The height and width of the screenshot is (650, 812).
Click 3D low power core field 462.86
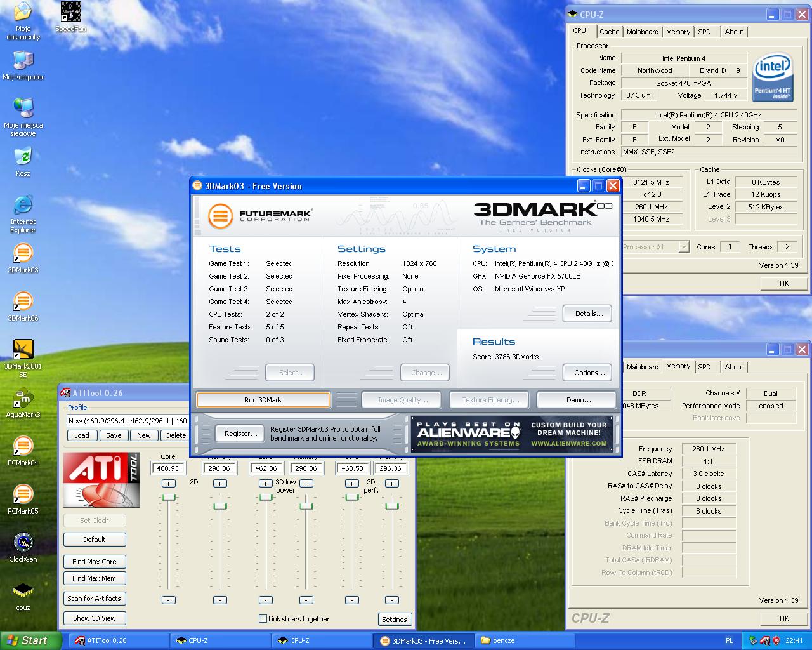pyautogui.click(x=266, y=468)
